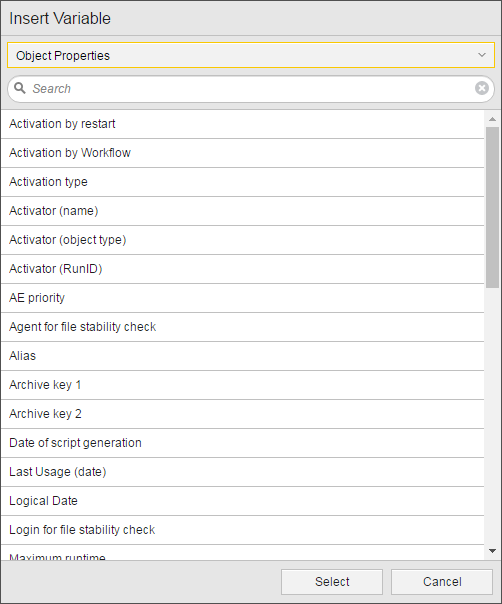Viewport: 502px width, 604px height.
Task: Select AE priority list item
Action: click(x=242, y=298)
